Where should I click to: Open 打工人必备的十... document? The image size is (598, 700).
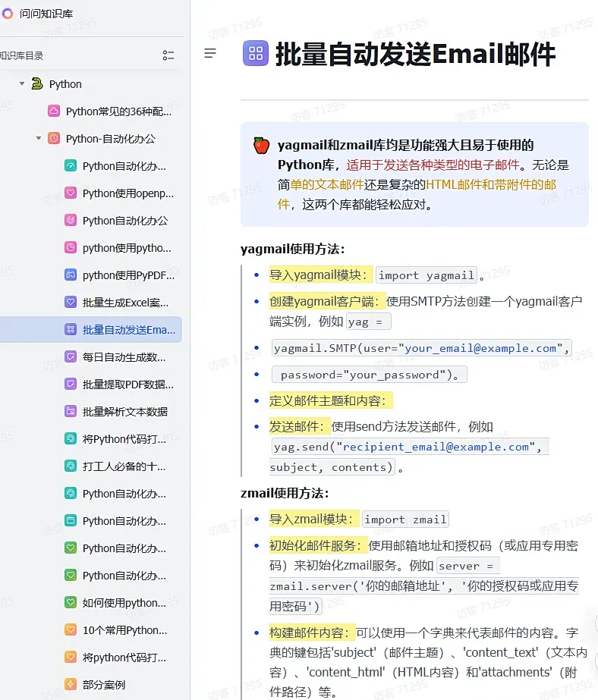124,466
